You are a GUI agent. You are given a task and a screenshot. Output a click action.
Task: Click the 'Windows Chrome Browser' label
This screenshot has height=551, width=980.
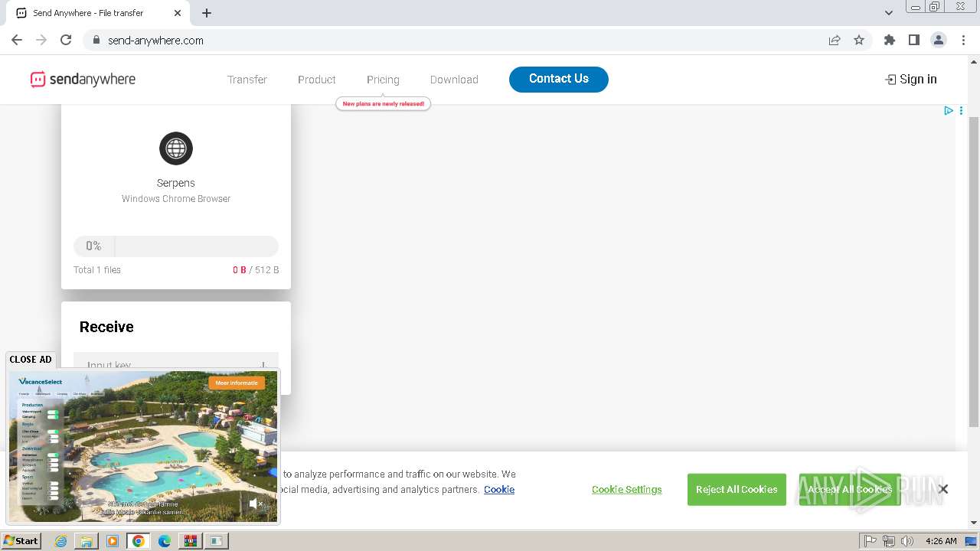pos(176,198)
